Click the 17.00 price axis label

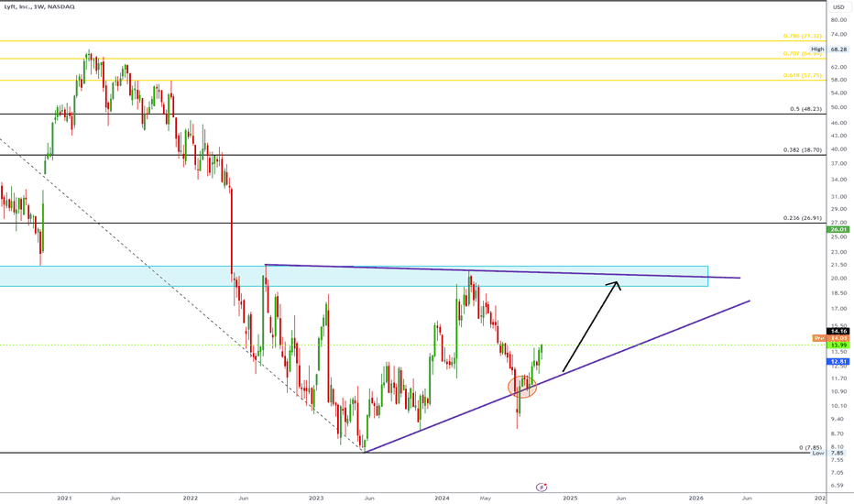[x=838, y=309]
